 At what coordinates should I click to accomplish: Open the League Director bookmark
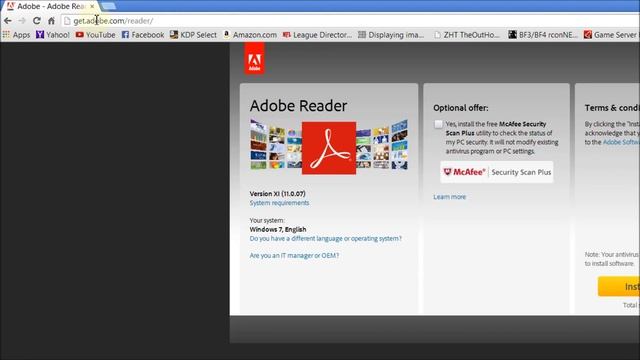[317, 35]
